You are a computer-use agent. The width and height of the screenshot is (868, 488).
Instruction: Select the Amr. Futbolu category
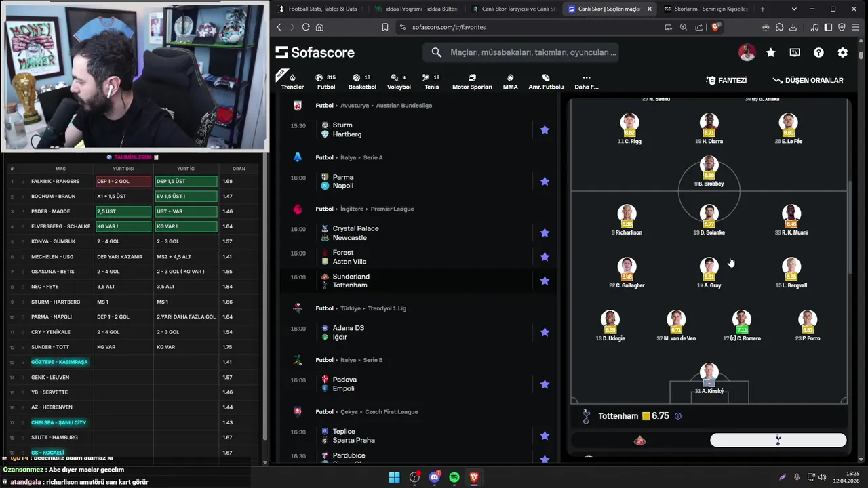546,81
